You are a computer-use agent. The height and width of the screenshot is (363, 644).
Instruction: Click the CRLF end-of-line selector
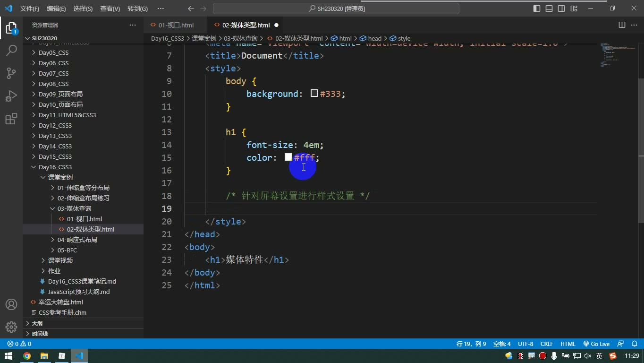[547, 344]
